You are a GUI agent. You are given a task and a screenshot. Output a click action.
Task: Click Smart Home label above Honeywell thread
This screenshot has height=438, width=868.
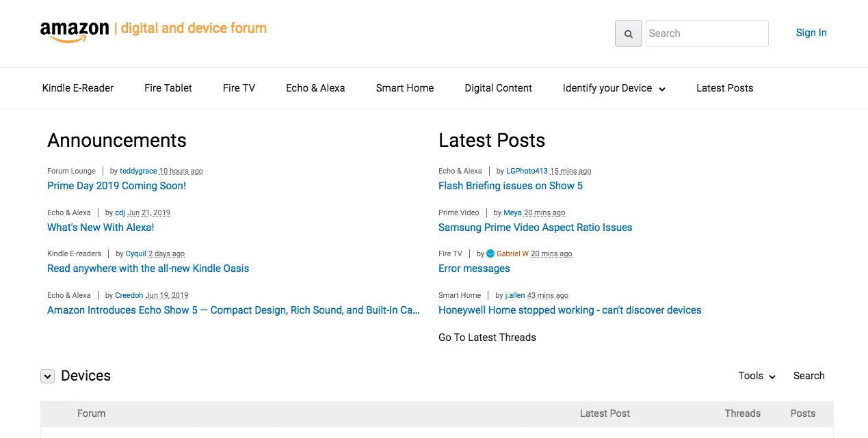click(x=460, y=295)
